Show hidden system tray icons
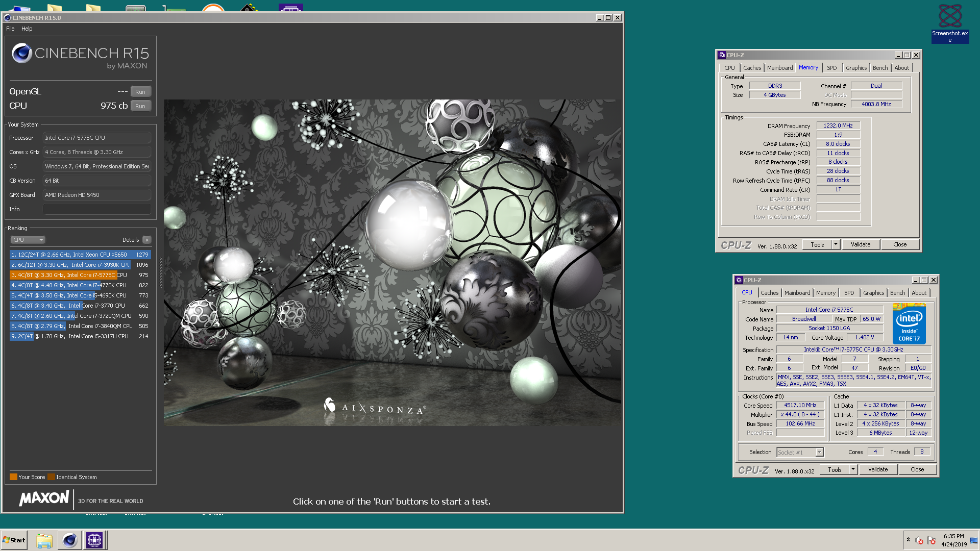This screenshot has height=551, width=980. (x=908, y=540)
